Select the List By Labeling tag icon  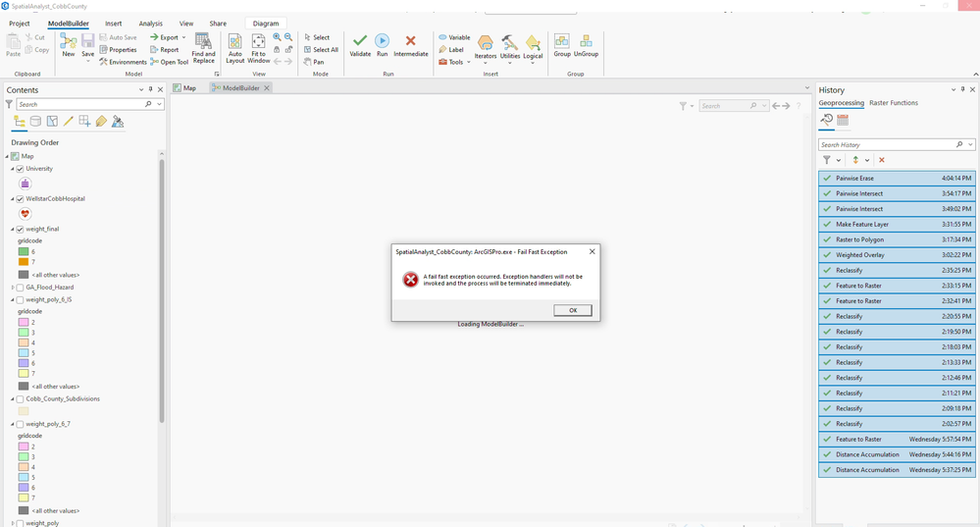point(101,122)
